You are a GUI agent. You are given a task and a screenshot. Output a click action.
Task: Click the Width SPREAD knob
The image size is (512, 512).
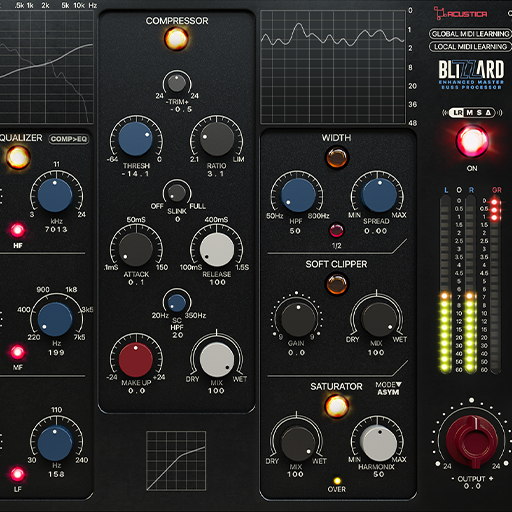[379, 195]
